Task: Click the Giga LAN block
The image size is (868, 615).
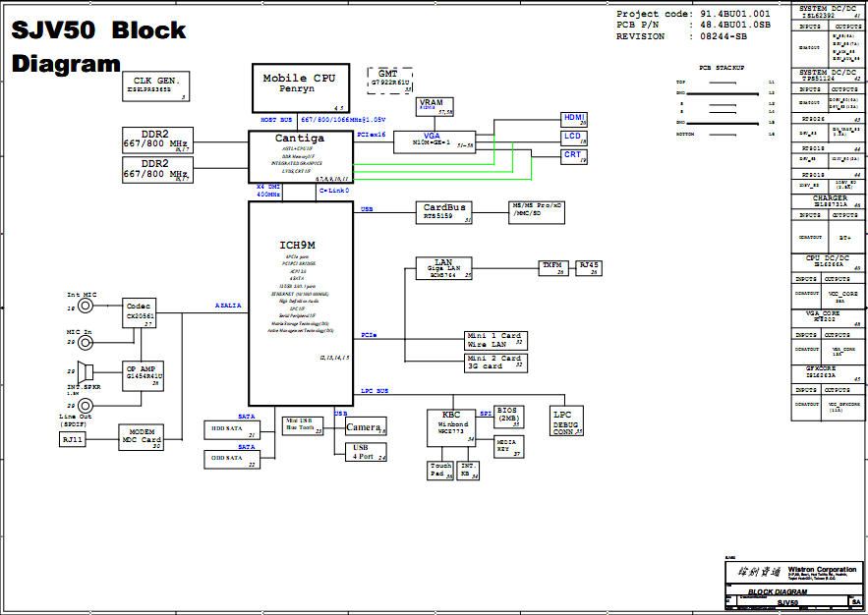Action: [x=444, y=268]
